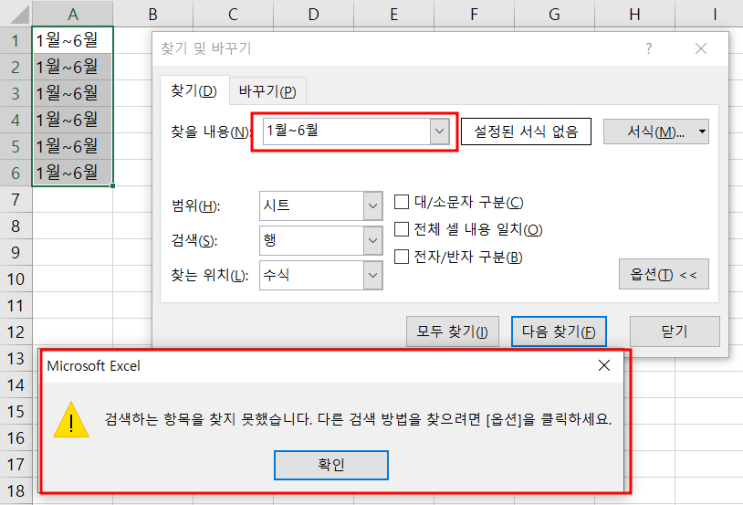Click cell A1 containing 1월~6월

pos(72,40)
